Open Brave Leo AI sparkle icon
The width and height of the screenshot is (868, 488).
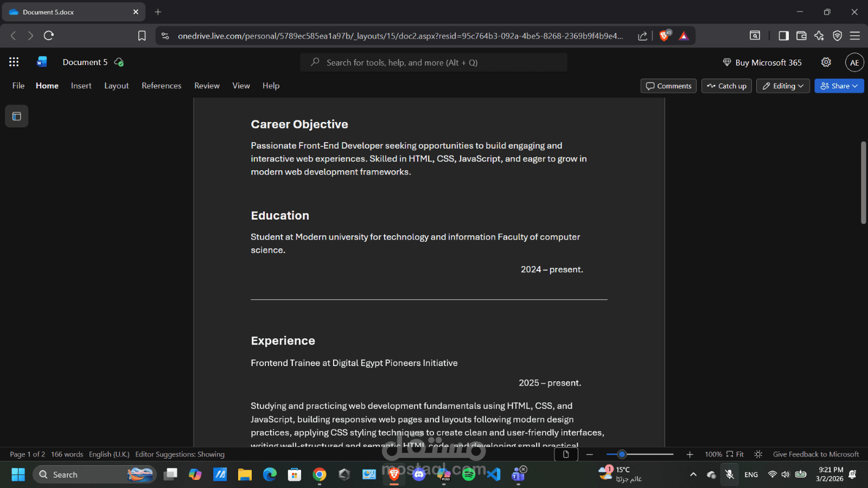click(819, 36)
